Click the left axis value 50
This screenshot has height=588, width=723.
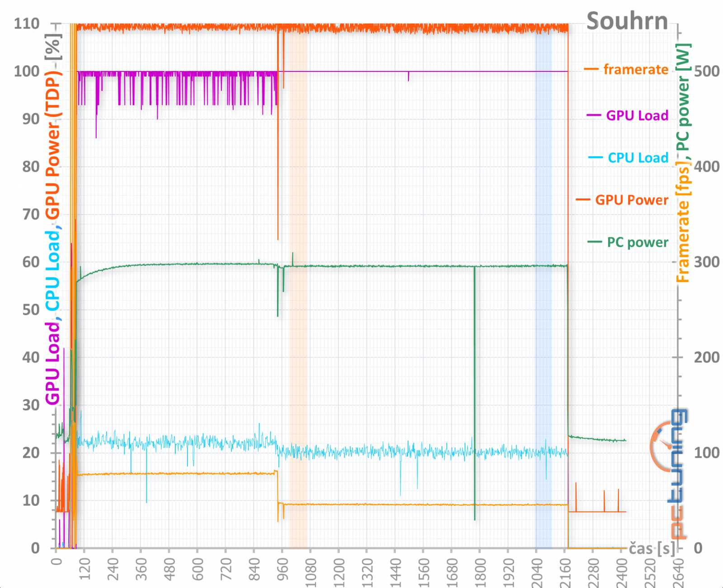click(x=31, y=310)
